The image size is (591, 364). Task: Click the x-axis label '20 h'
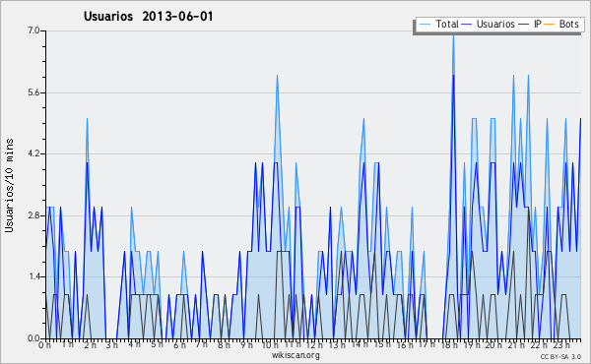click(493, 344)
